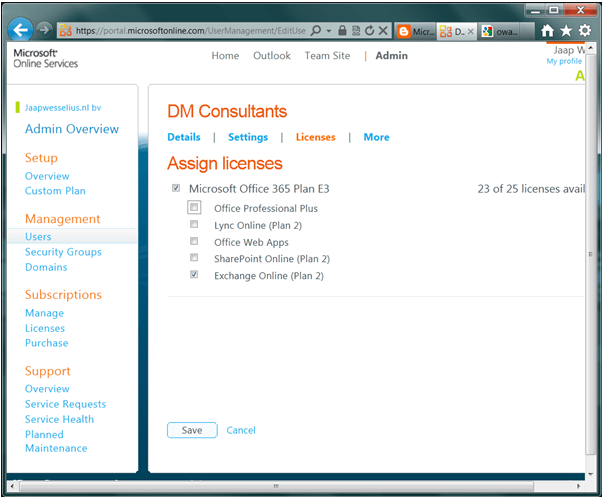Switch to the Settings tab
The image size is (602, 497).
[248, 137]
